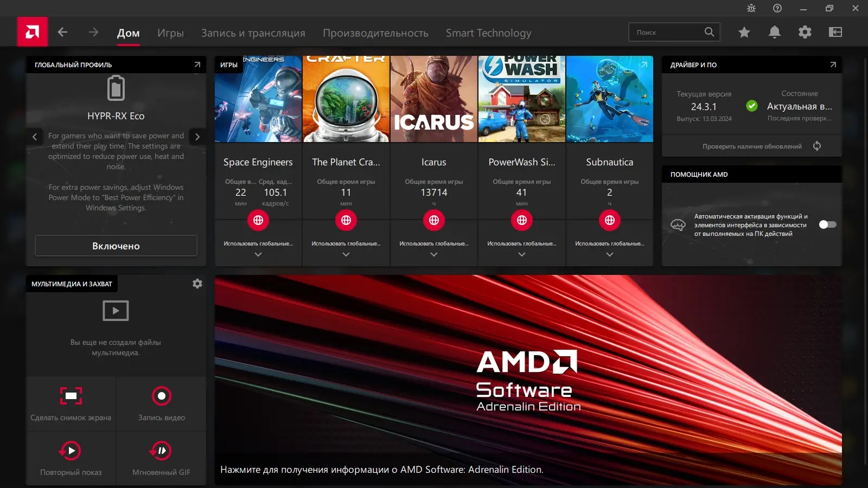Expand the Games panel arrow
Image resolution: width=868 pixels, height=488 pixels.
point(644,65)
